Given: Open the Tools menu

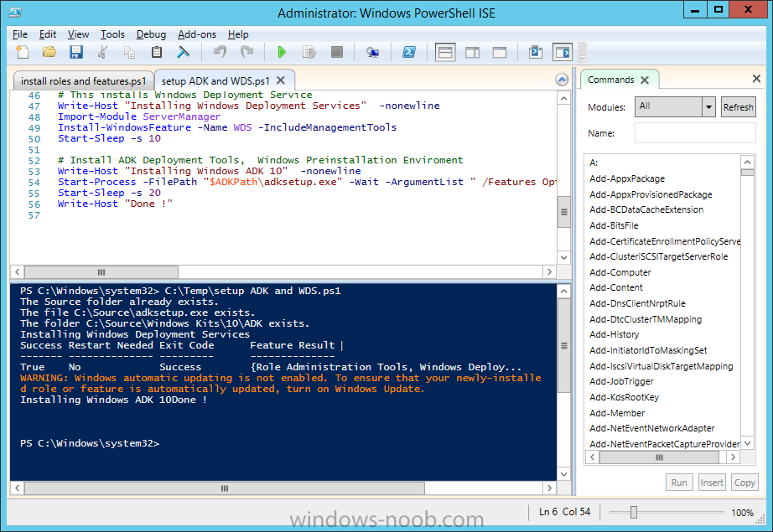Looking at the screenshot, I should coord(112,34).
